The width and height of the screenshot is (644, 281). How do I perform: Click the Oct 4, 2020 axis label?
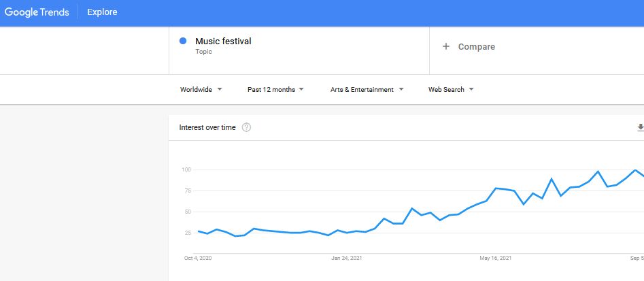point(198,259)
